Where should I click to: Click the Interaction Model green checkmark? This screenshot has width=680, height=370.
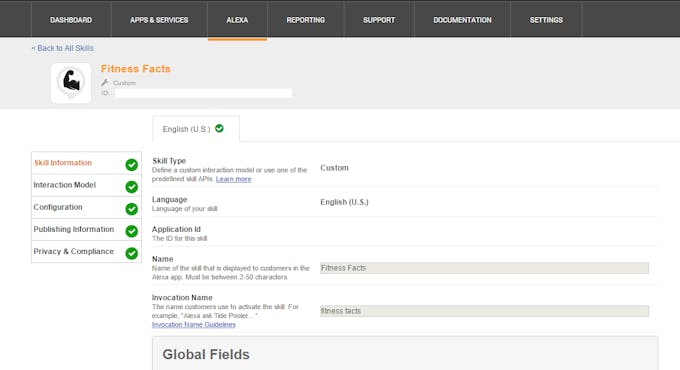[x=132, y=187]
